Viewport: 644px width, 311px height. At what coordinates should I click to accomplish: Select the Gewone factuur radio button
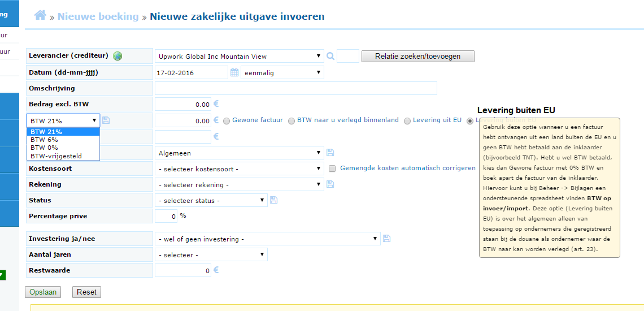click(x=227, y=121)
